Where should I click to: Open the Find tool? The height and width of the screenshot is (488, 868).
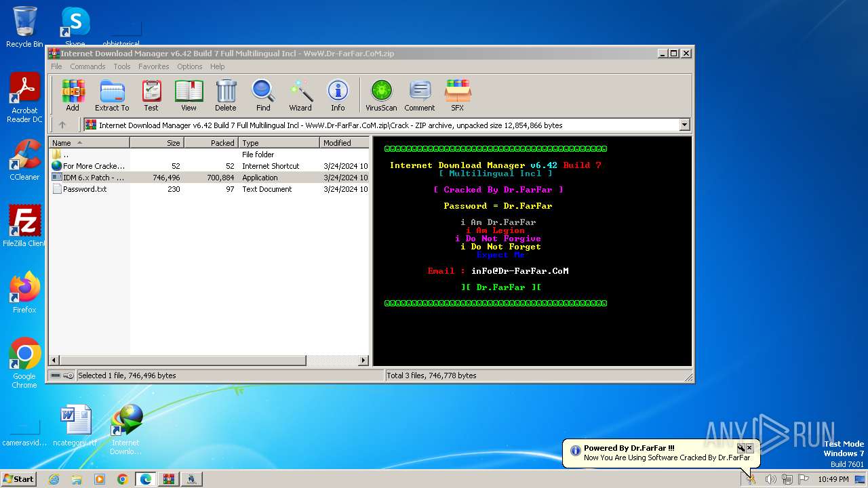point(263,95)
